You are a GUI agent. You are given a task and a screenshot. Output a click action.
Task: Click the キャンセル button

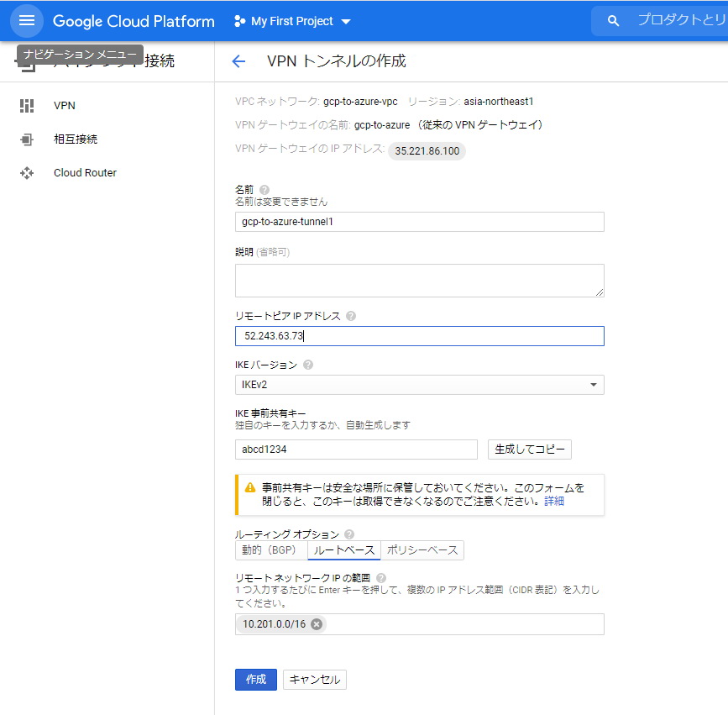coord(315,680)
